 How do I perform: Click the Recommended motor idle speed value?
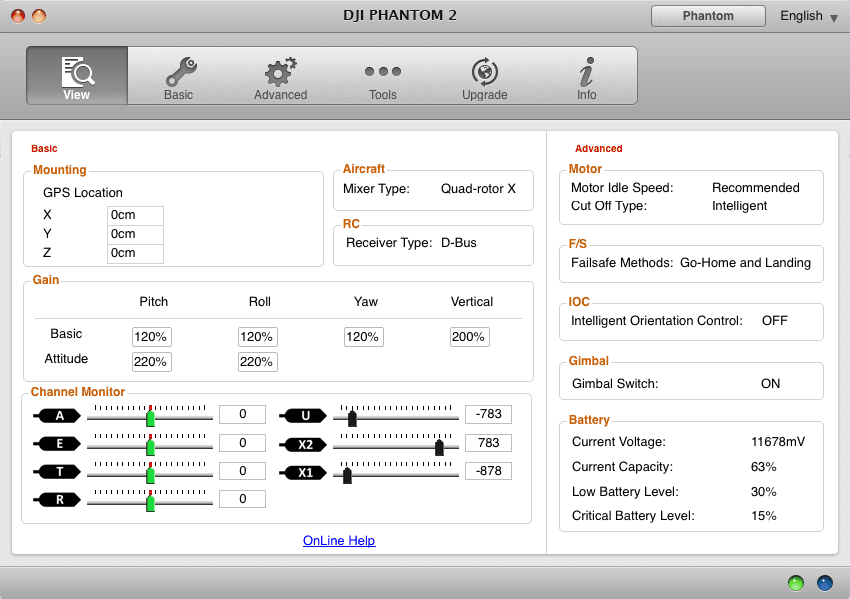pyautogui.click(x=756, y=188)
